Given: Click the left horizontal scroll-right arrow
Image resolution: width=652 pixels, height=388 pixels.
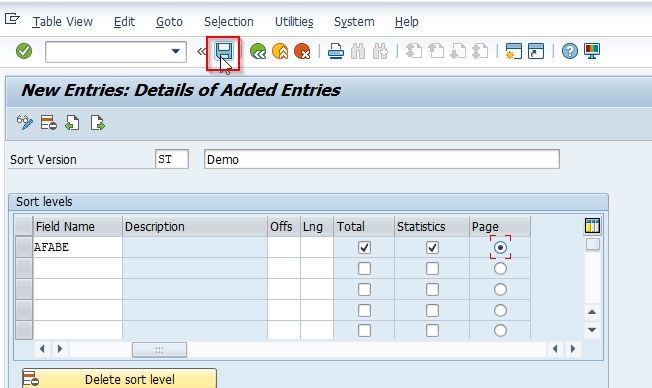Looking at the screenshot, I should coord(60,349).
